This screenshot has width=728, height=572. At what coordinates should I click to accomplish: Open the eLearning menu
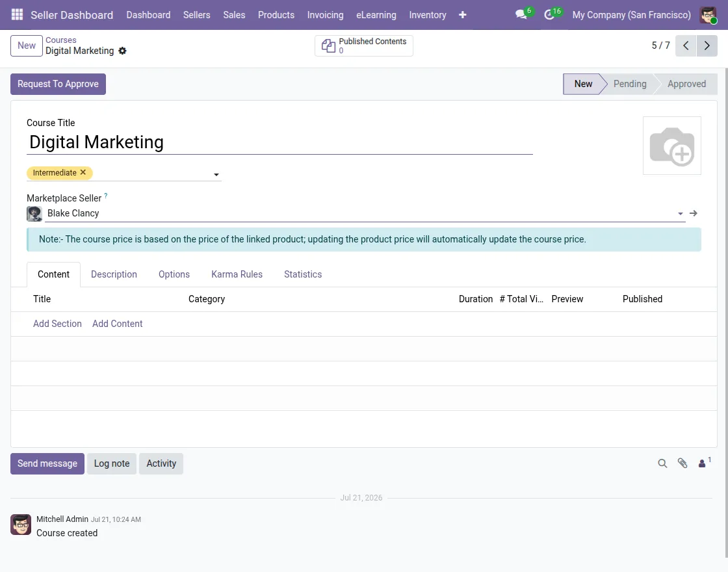[x=376, y=15]
